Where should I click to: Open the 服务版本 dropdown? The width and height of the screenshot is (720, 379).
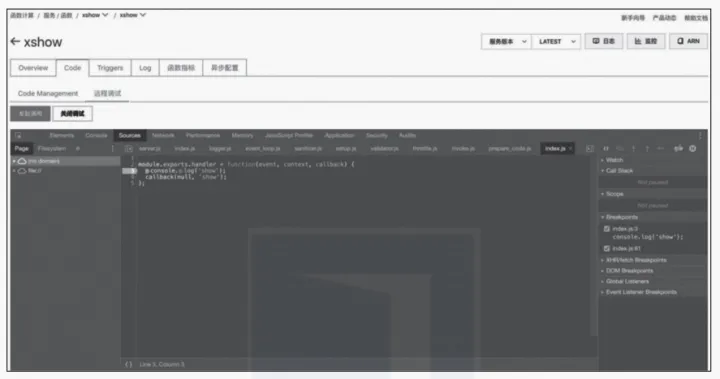[506, 41]
